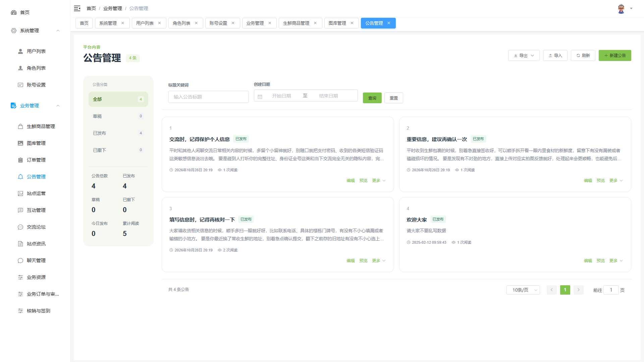Click the 账号设置 card icon

point(20,85)
